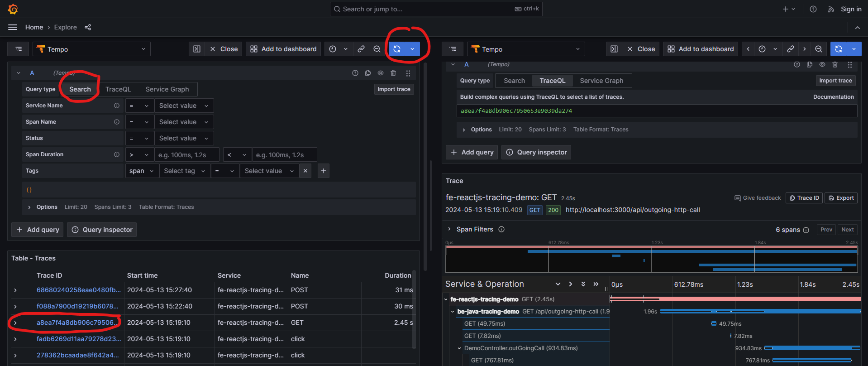
Task: Toggle visibility of left query A
Action: (381, 73)
